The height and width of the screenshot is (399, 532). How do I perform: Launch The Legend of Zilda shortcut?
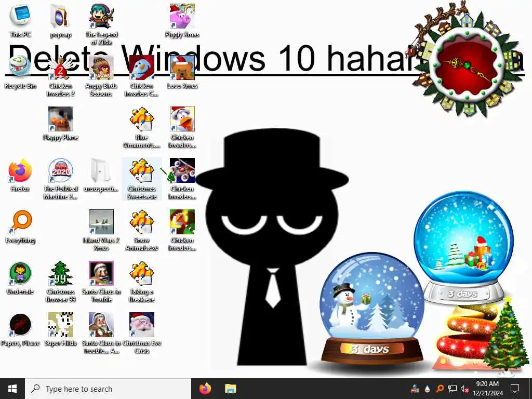pyautogui.click(x=101, y=24)
